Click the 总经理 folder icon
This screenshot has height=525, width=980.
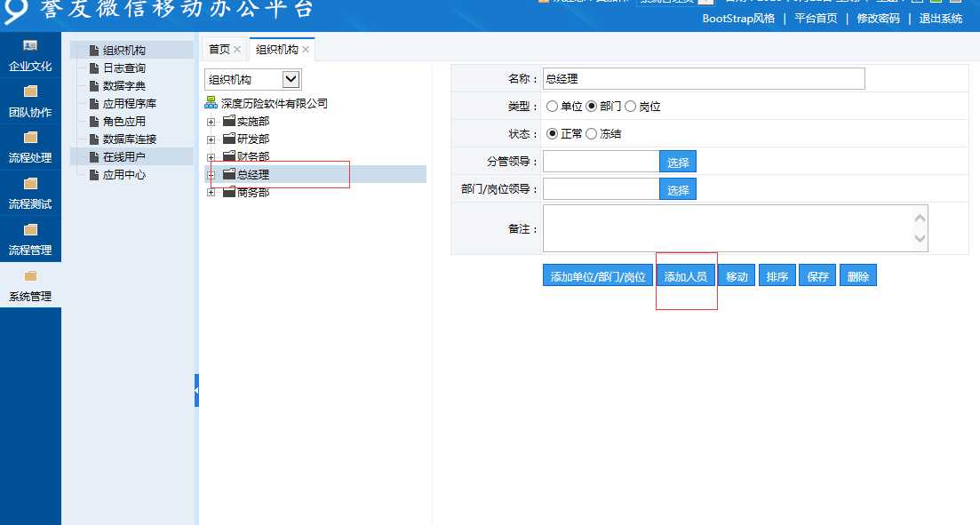[x=228, y=174]
